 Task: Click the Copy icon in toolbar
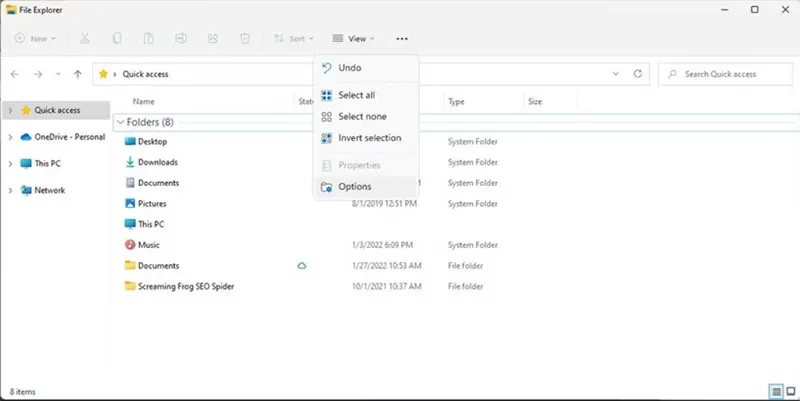pos(117,39)
